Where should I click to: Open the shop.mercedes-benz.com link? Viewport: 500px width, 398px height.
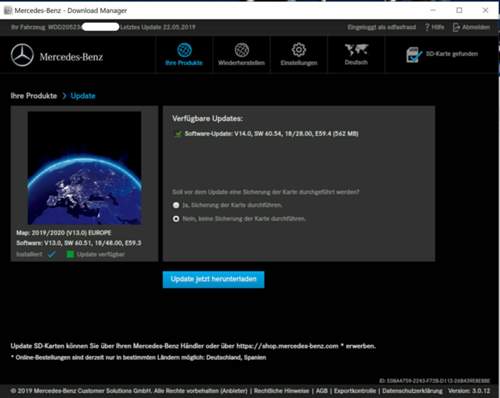pos(287,346)
